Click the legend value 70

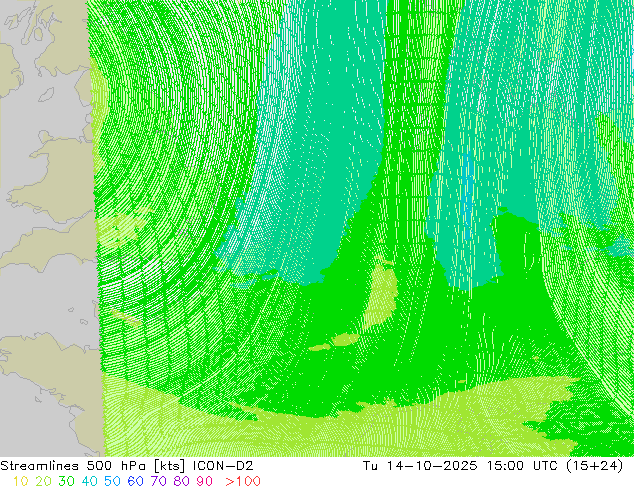tap(158, 481)
